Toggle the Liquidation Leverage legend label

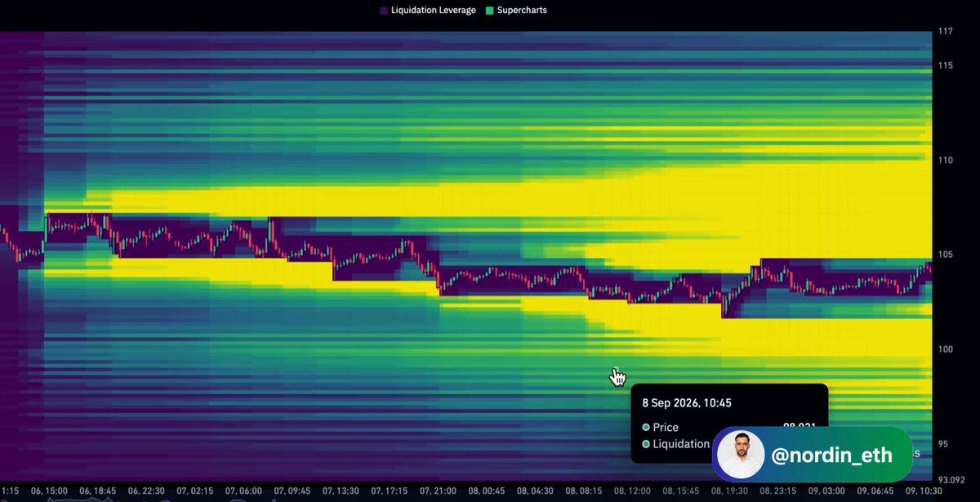434,11
